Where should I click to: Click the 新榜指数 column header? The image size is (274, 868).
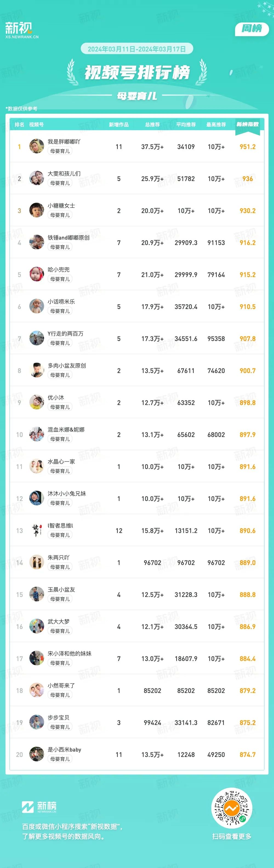click(247, 124)
